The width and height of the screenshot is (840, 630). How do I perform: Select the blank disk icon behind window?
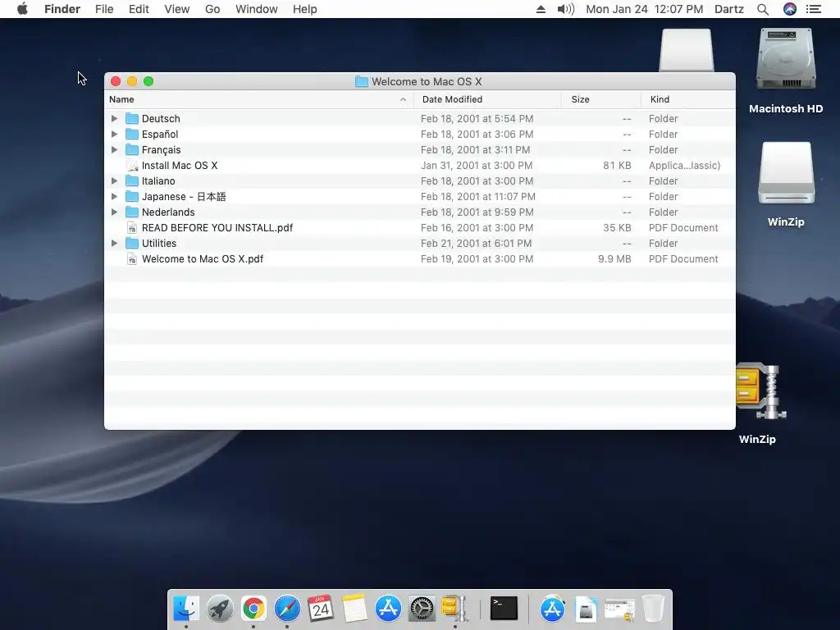coord(687,50)
